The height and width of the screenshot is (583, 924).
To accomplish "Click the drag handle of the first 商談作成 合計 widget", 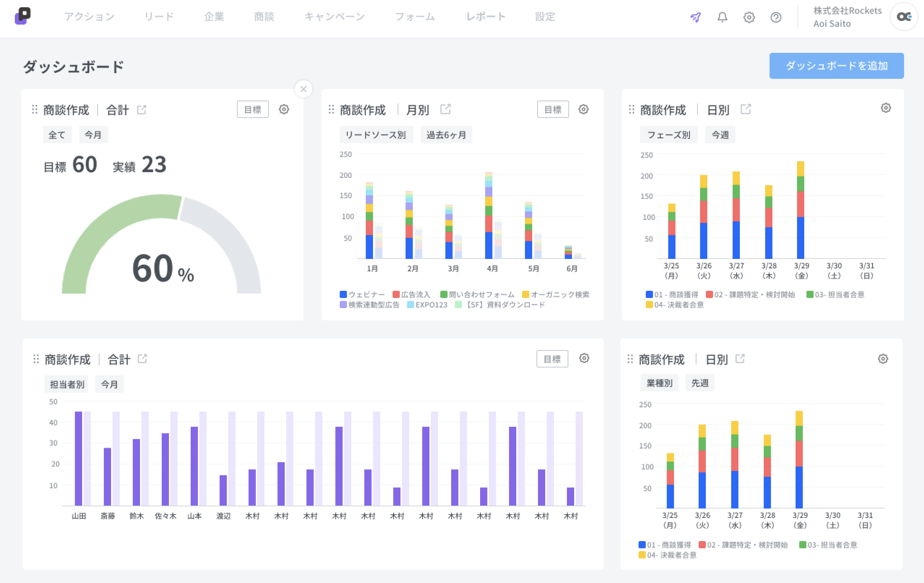I will (34, 110).
